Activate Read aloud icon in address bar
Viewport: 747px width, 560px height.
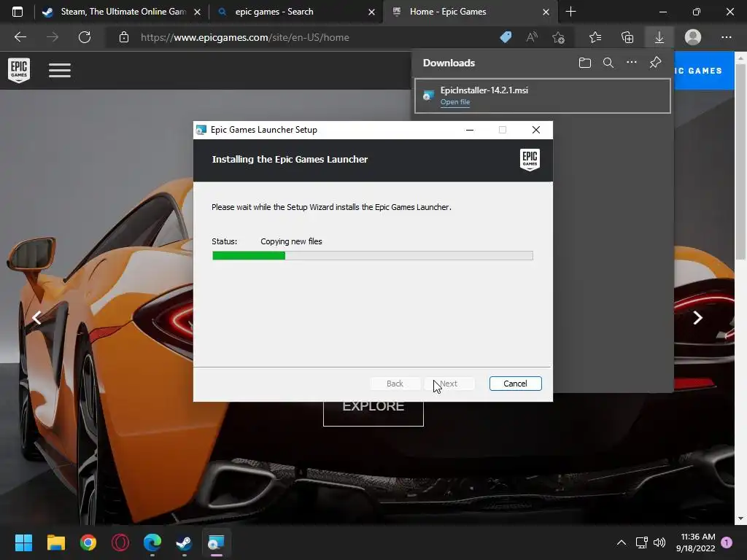click(532, 37)
